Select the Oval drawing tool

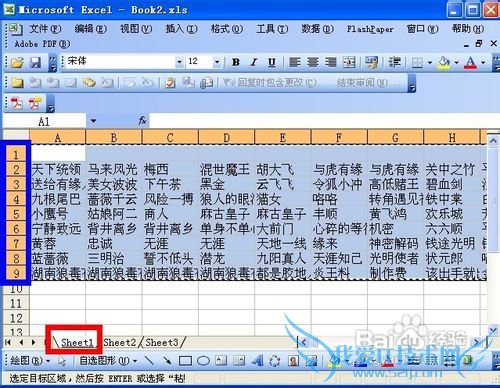(203, 361)
